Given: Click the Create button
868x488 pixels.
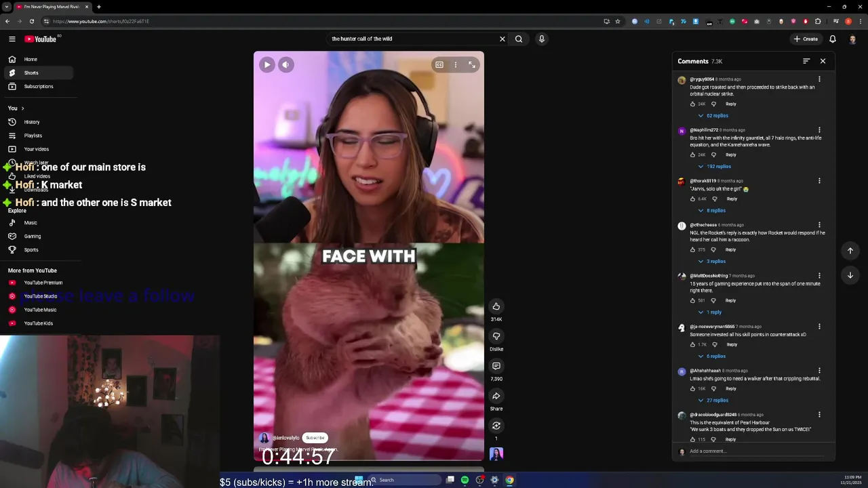Looking at the screenshot, I should pos(806,39).
